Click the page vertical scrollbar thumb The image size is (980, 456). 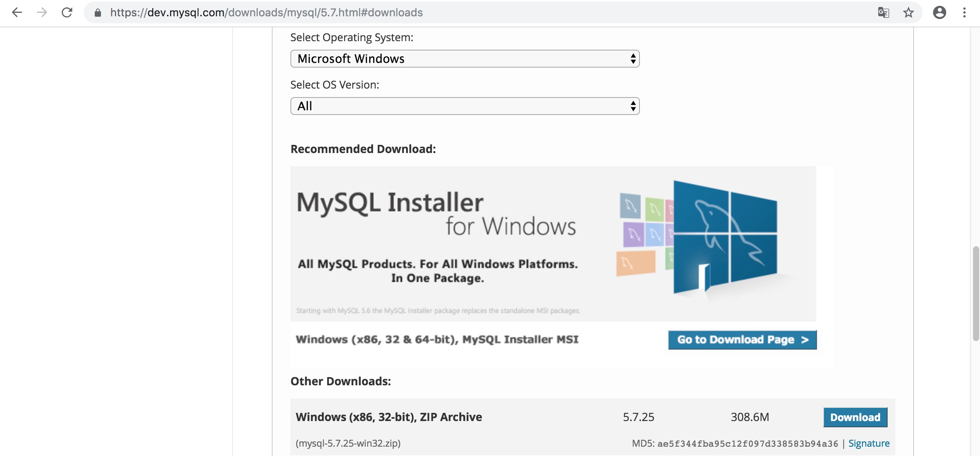coord(975,294)
